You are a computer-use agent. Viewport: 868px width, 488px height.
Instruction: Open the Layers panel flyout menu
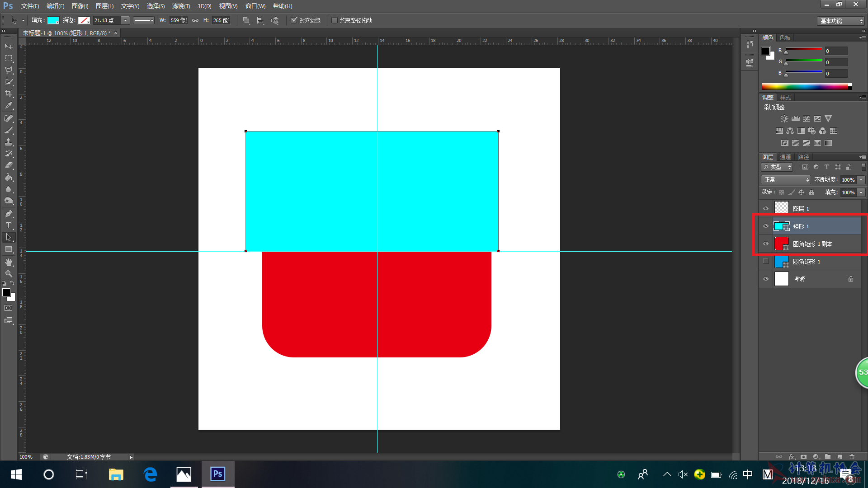point(863,157)
